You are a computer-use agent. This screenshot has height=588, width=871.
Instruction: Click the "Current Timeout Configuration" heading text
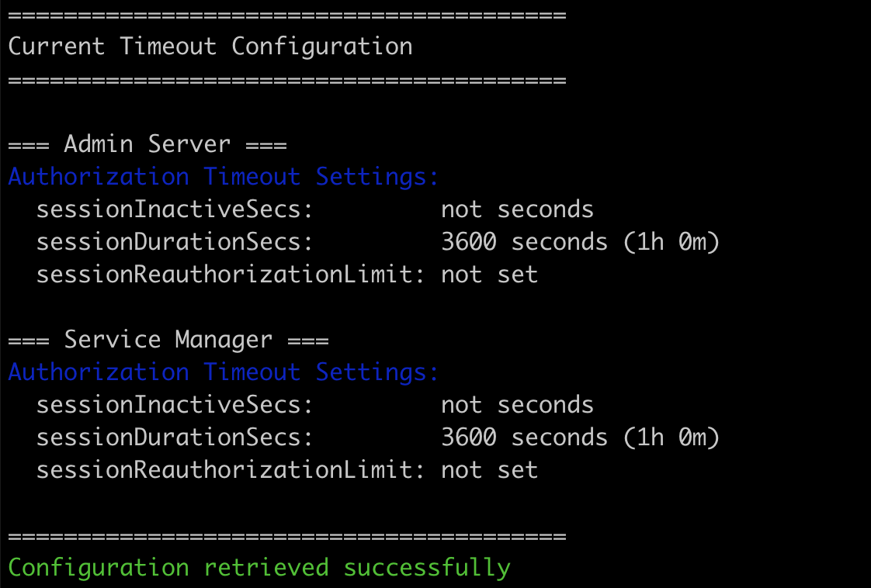click(210, 47)
